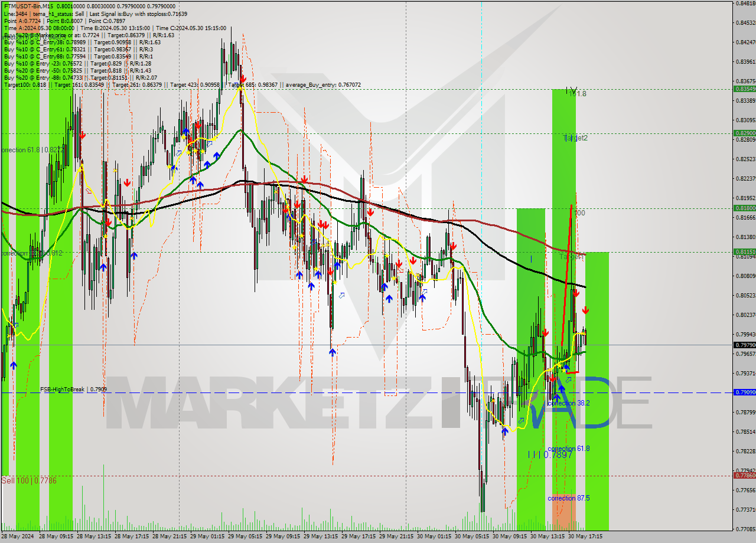
Task: Select the Sell 100 | 0.7786 label
Action: (x=29, y=480)
